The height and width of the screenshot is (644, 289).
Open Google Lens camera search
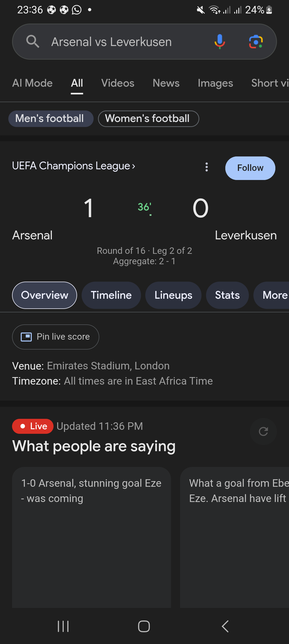click(256, 42)
